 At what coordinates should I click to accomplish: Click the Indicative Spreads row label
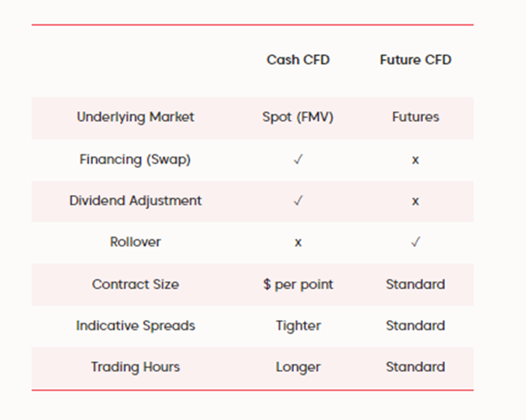(136, 326)
